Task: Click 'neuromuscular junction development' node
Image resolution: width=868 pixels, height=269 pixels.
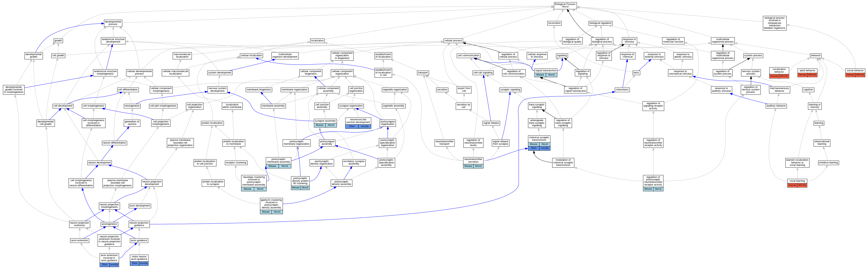Action: click(x=358, y=123)
